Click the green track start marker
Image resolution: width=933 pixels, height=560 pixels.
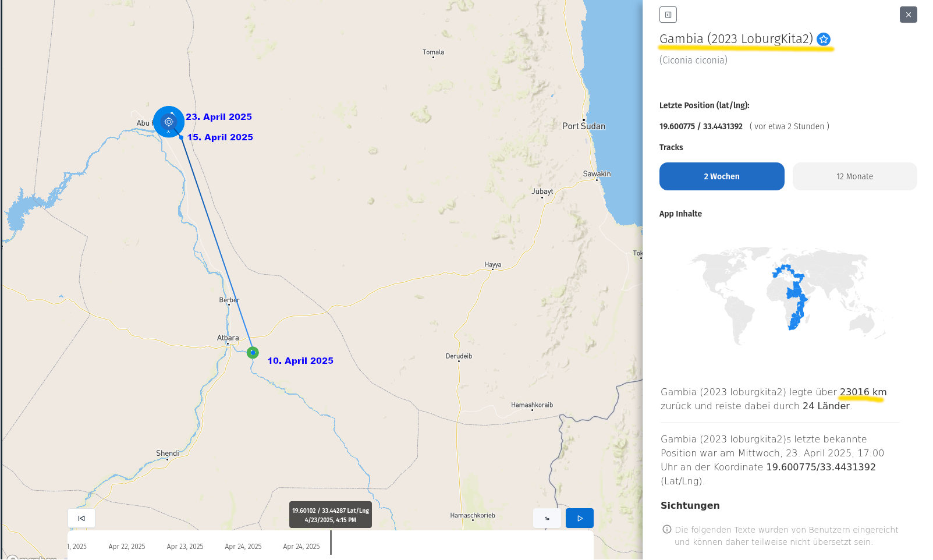(x=253, y=352)
